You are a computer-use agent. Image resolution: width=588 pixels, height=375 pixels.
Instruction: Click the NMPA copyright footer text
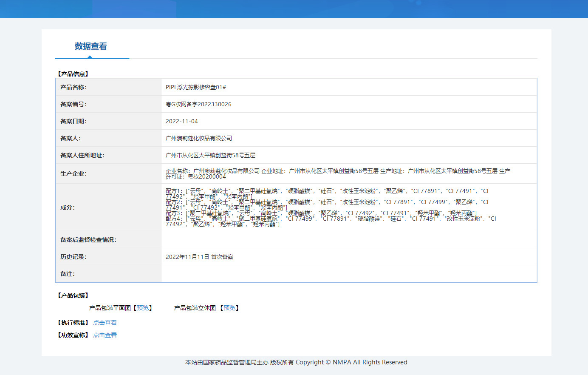pos(296,362)
